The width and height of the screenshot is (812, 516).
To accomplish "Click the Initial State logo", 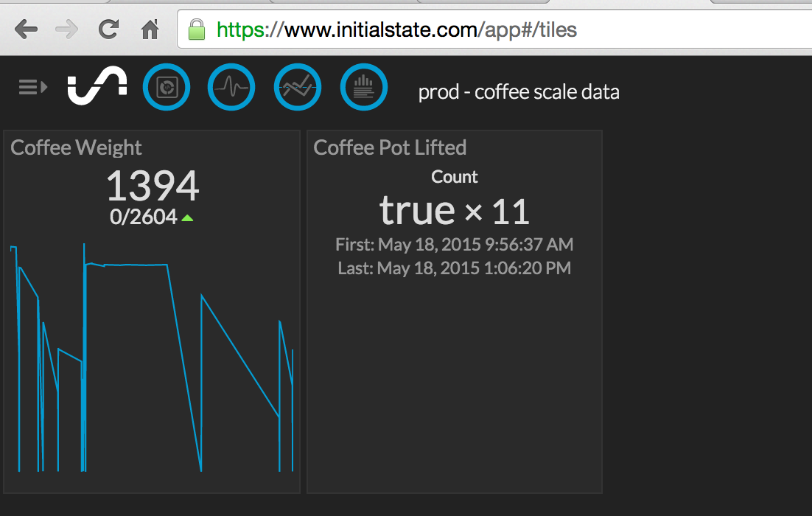I will click(97, 88).
